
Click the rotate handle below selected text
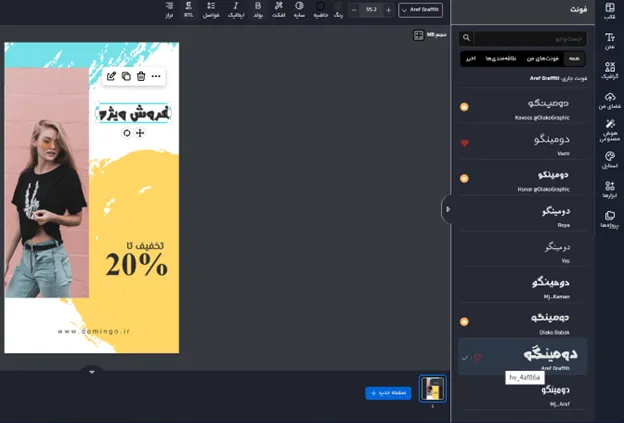pyautogui.click(x=127, y=133)
